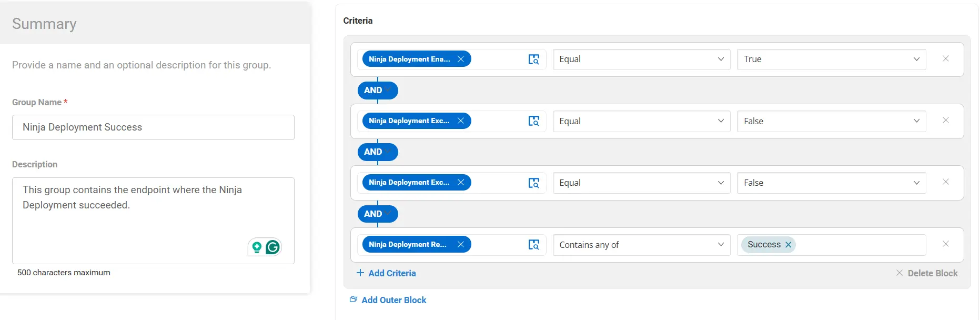Open the False value dropdown in third row
The height and width of the screenshot is (320, 980).
[x=831, y=183]
